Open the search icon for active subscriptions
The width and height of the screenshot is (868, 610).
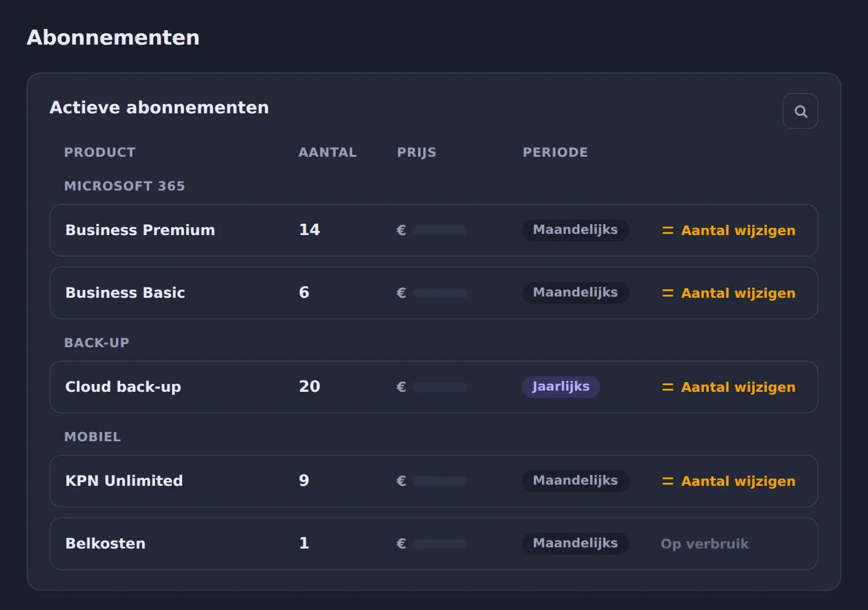click(800, 111)
